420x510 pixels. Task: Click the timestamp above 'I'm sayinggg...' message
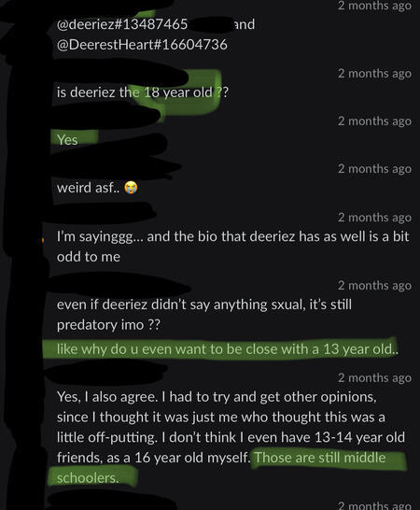click(x=374, y=218)
